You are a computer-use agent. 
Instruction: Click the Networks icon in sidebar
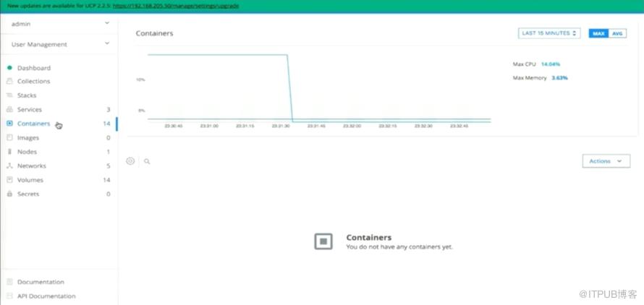coord(9,166)
